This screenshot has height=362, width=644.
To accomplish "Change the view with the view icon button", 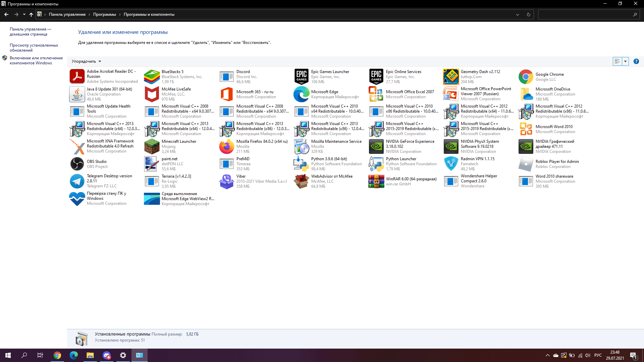I will (617, 61).
